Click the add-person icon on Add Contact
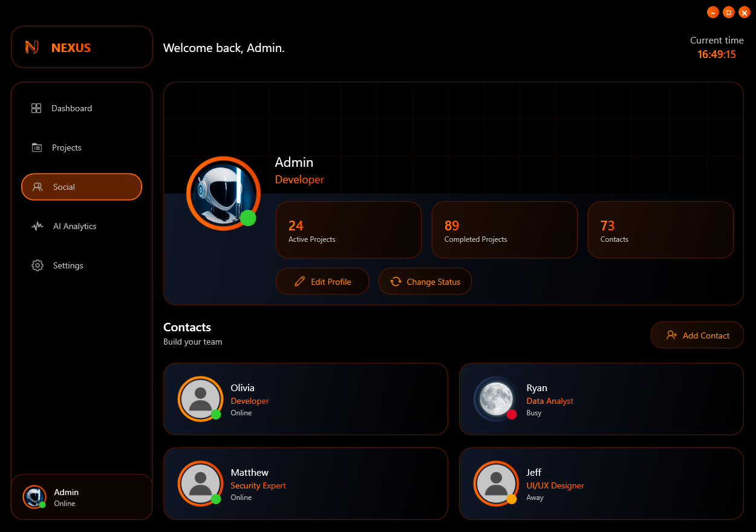Viewport: 756px width, 532px height. (671, 335)
